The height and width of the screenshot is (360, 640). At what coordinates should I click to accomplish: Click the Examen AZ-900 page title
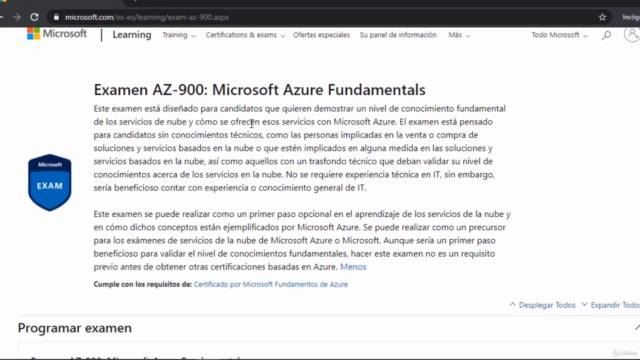(260, 90)
